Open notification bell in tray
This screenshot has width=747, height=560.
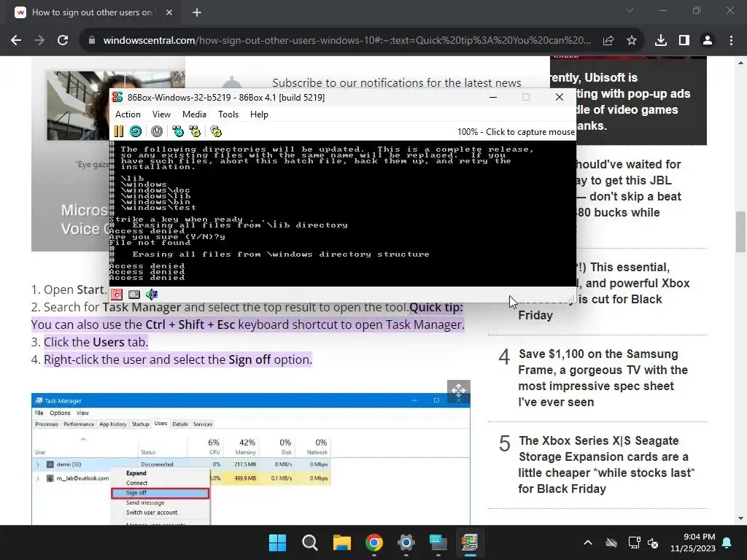(x=727, y=542)
